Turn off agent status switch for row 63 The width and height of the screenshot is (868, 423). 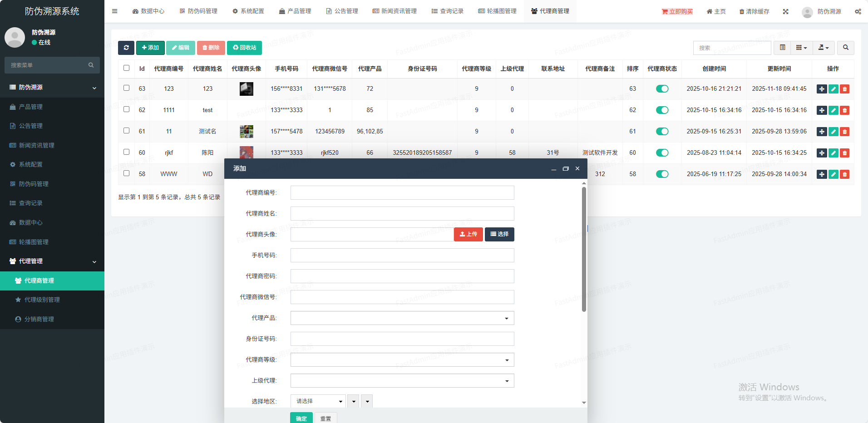click(x=662, y=89)
